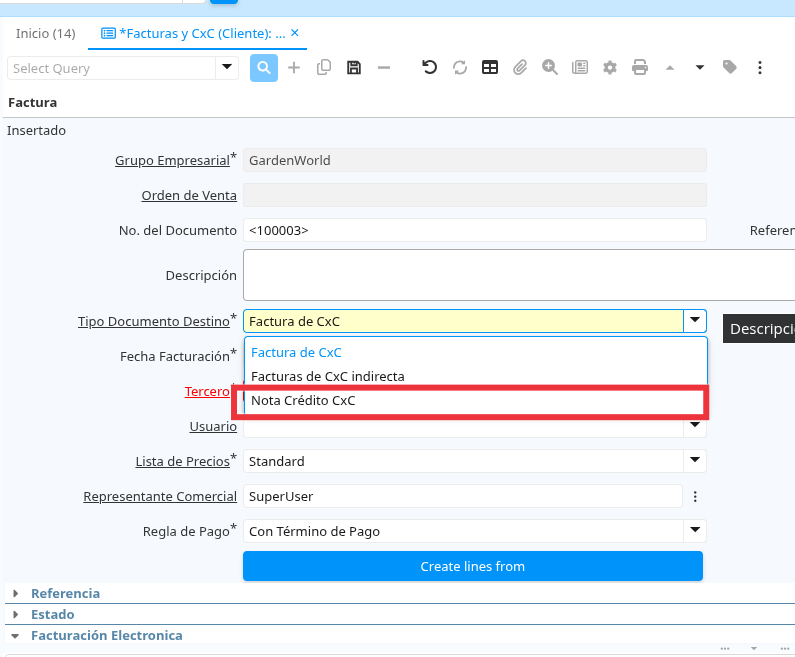
Task: Expand the Referencia section
Action: point(65,593)
